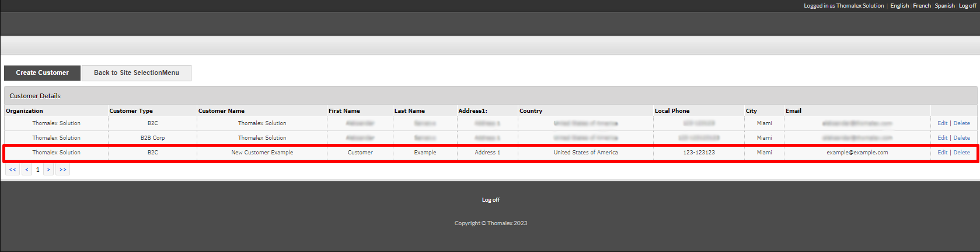Click the Country column header

(x=531, y=111)
